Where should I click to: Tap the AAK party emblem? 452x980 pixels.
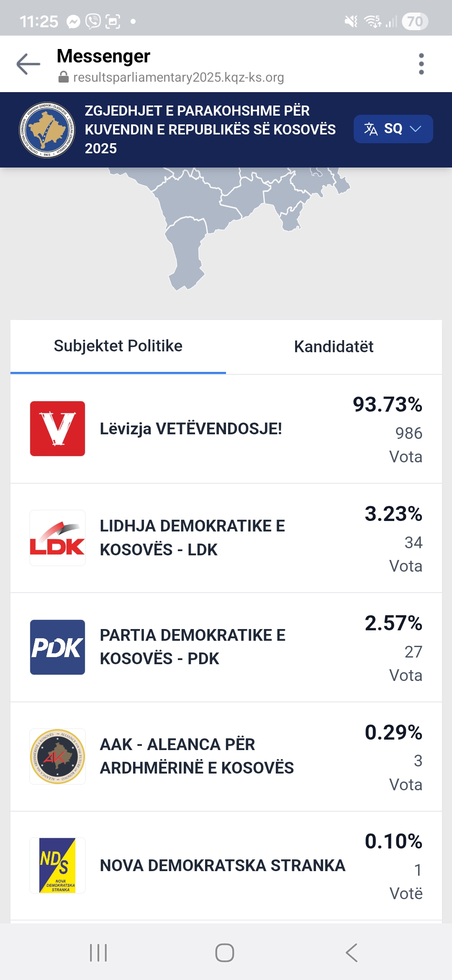57,756
